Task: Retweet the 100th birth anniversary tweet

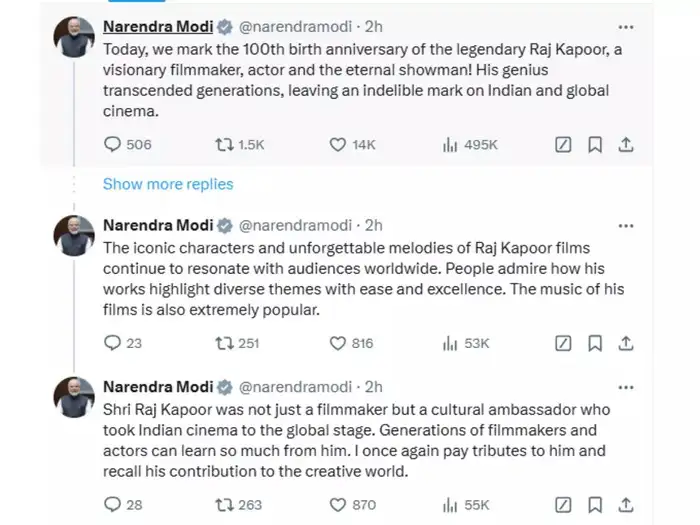Action: 225,144
